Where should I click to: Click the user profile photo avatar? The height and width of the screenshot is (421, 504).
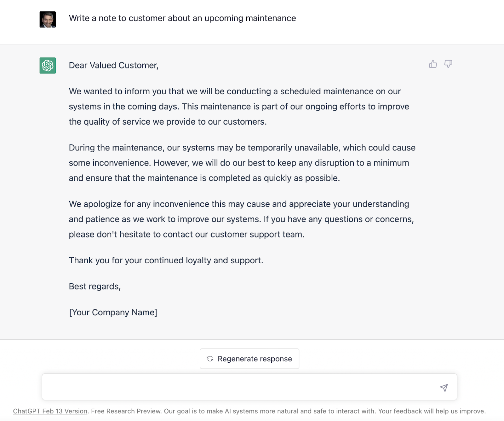(48, 20)
